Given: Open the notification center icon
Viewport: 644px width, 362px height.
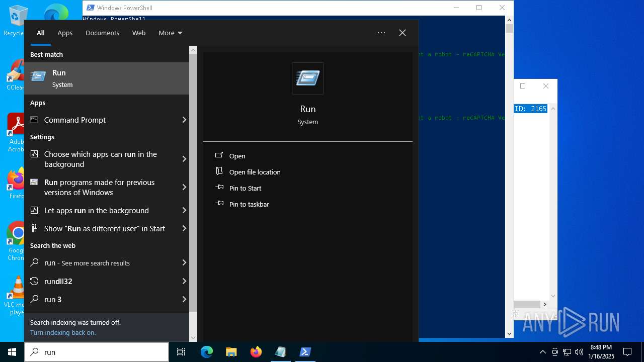Looking at the screenshot, I should (x=627, y=352).
